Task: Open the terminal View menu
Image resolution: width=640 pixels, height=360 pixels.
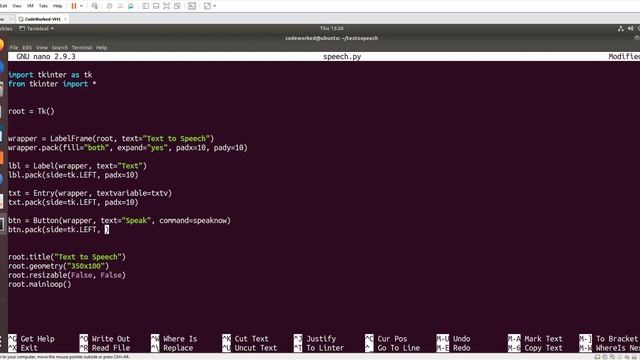Action: 42,47
